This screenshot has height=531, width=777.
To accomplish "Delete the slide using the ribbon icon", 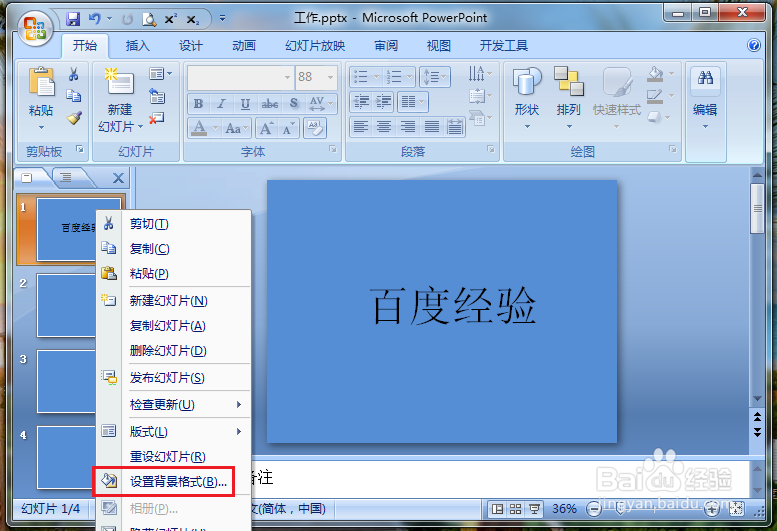I will pos(157,118).
